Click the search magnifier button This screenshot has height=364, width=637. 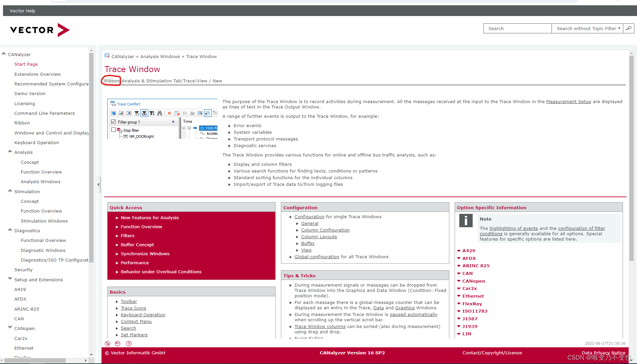tap(629, 28)
